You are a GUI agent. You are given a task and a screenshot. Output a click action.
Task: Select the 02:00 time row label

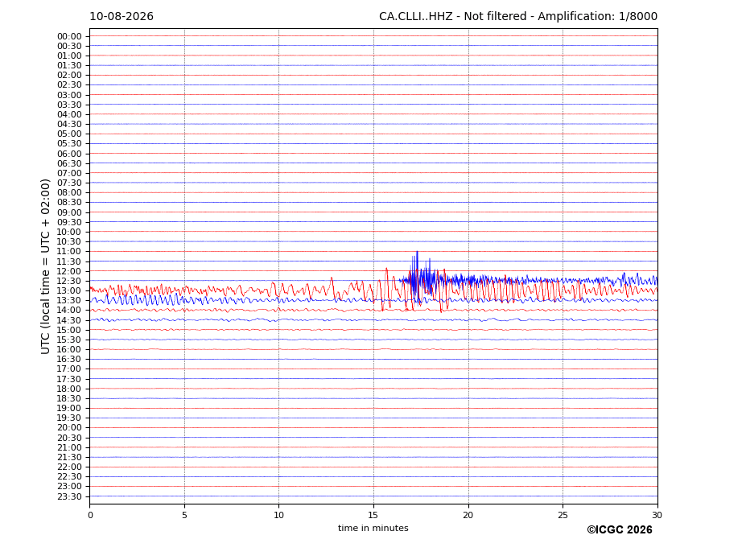pyautogui.click(x=69, y=75)
